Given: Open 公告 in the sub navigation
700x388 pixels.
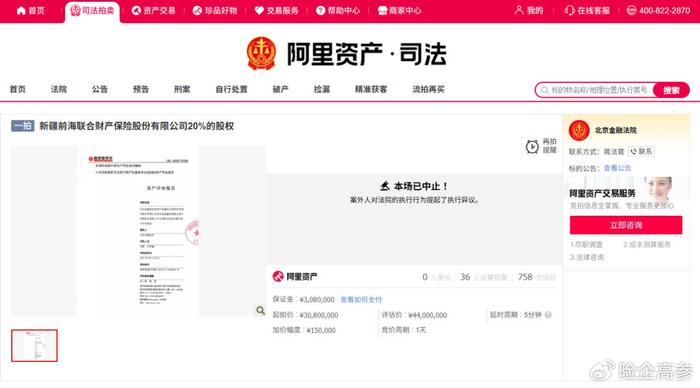Looking at the screenshot, I should pos(100,89).
